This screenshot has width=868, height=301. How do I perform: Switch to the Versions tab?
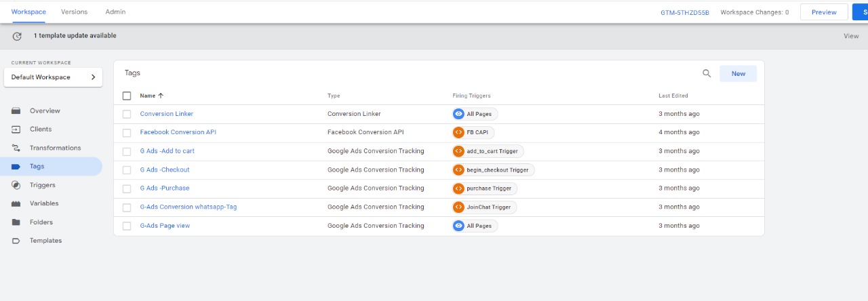(x=74, y=12)
